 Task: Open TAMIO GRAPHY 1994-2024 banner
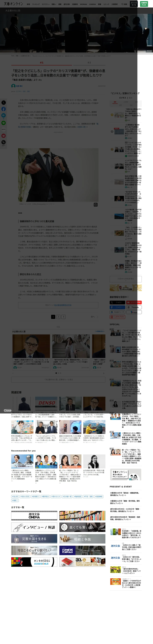coord(82,562)
